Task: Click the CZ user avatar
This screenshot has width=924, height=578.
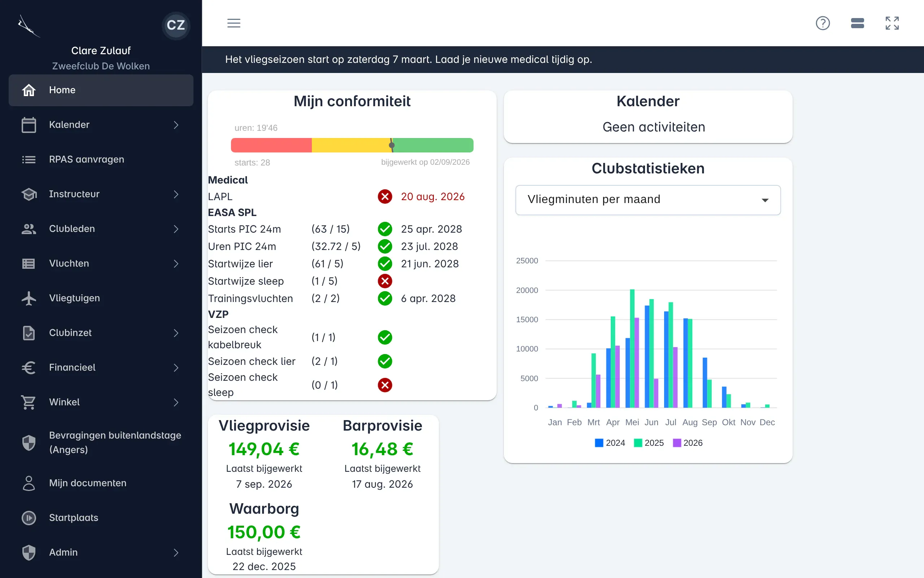Action: pos(176,25)
